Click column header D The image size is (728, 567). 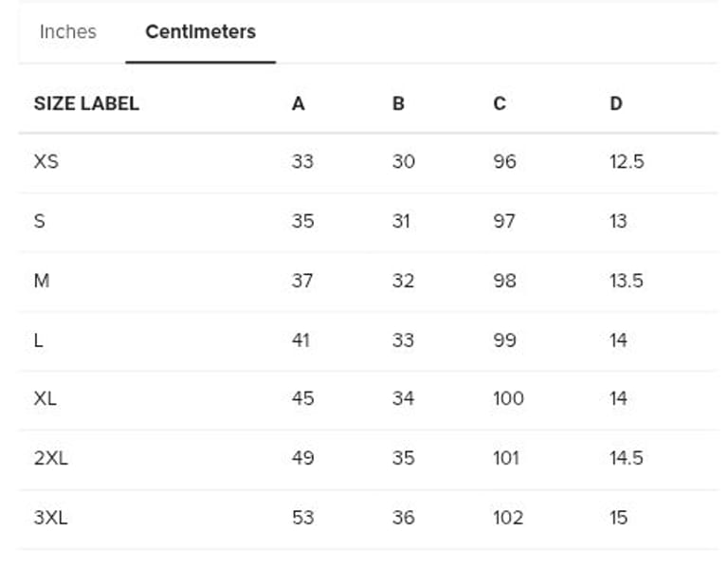pos(616,103)
